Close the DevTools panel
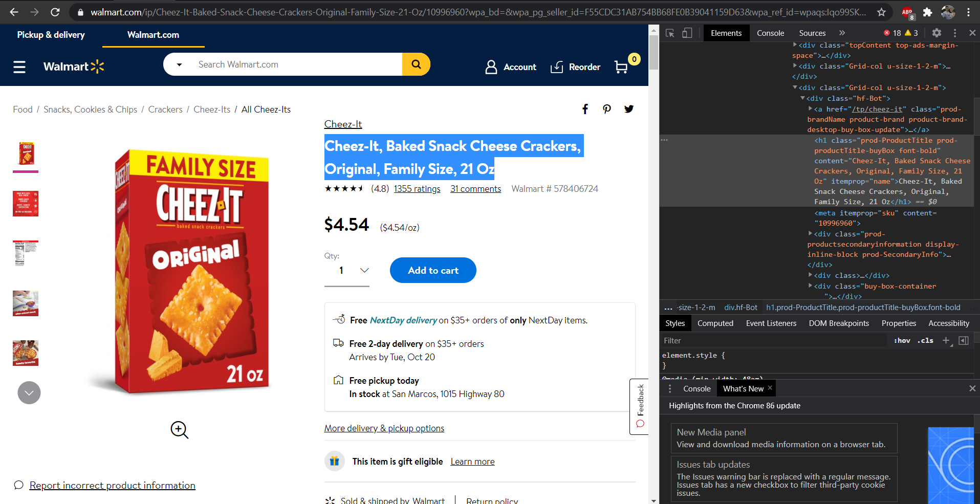 coord(972,33)
